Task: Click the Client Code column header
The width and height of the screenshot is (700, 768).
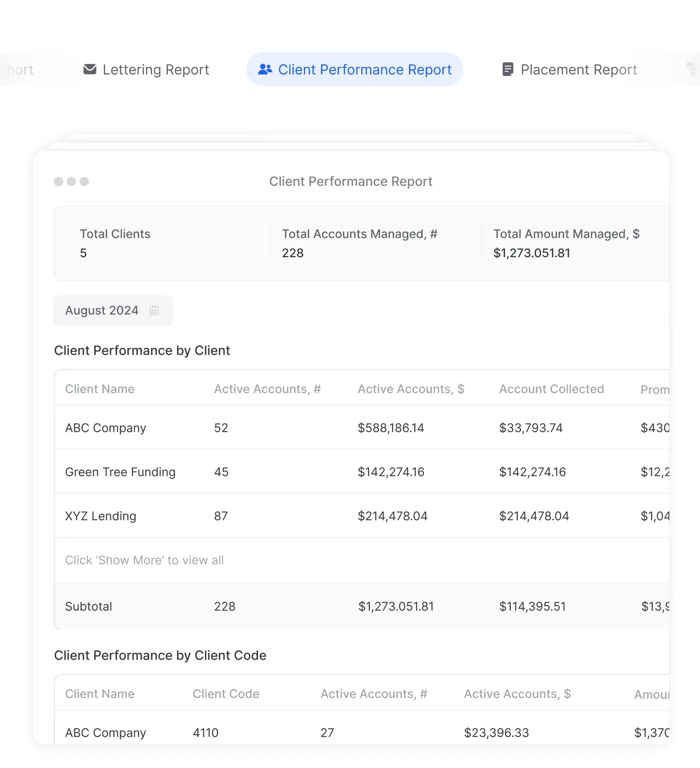Action: pyautogui.click(x=226, y=694)
